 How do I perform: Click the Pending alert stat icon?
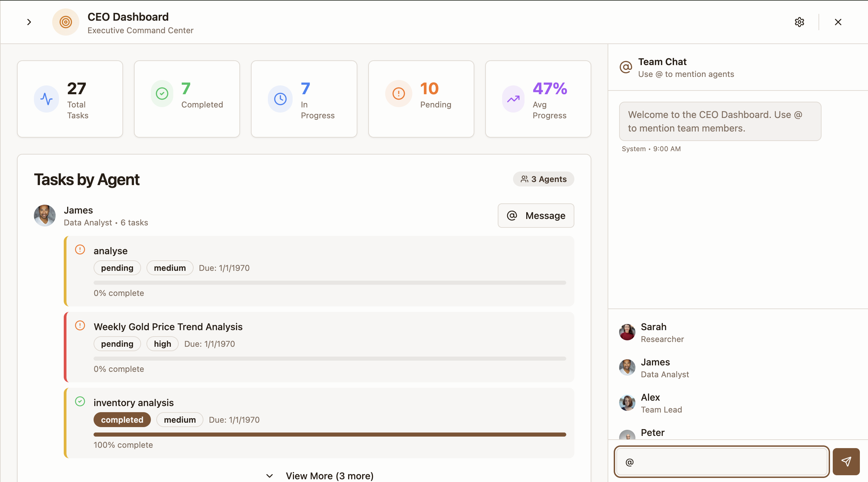pyautogui.click(x=398, y=94)
